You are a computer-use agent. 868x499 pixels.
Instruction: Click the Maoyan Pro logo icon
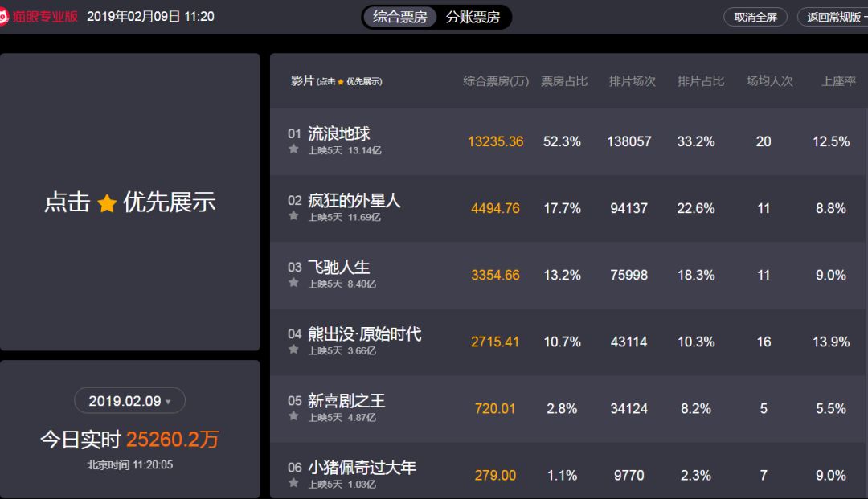click(2, 17)
